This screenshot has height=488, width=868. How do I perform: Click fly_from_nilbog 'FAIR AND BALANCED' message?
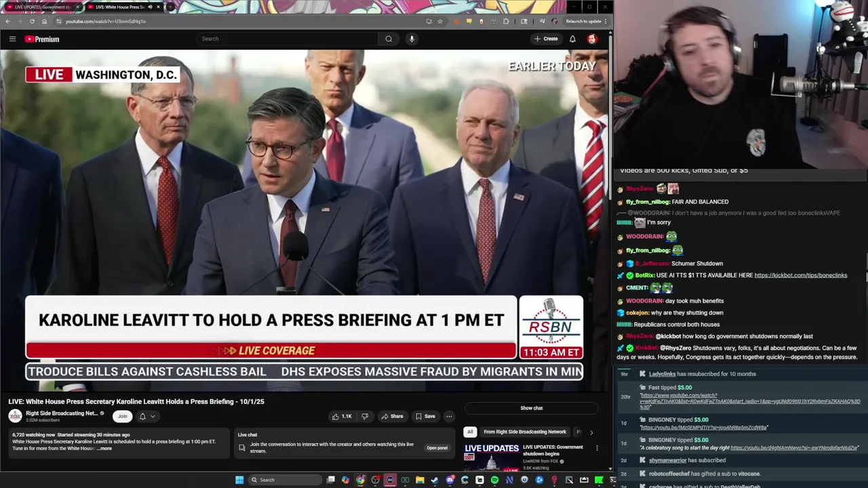[701, 202]
